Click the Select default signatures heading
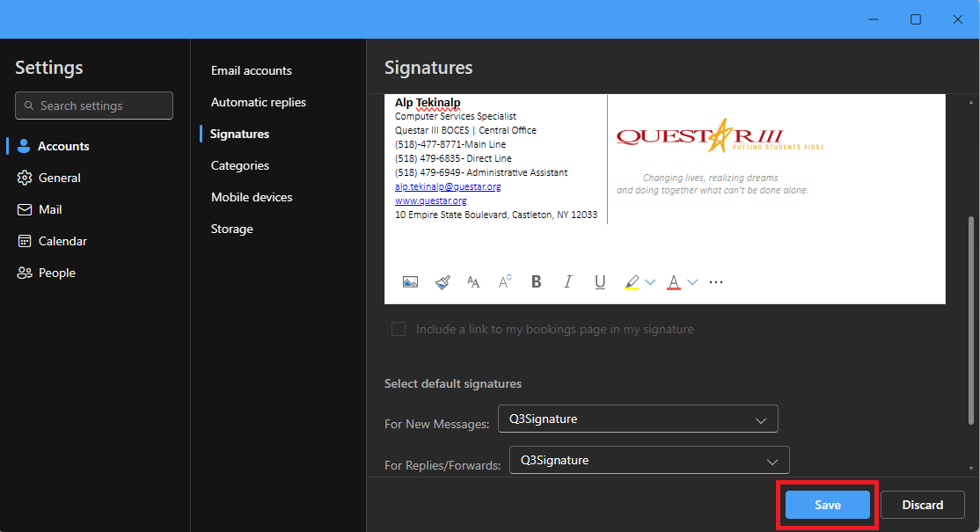Image resolution: width=980 pixels, height=532 pixels. pyautogui.click(x=453, y=384)
